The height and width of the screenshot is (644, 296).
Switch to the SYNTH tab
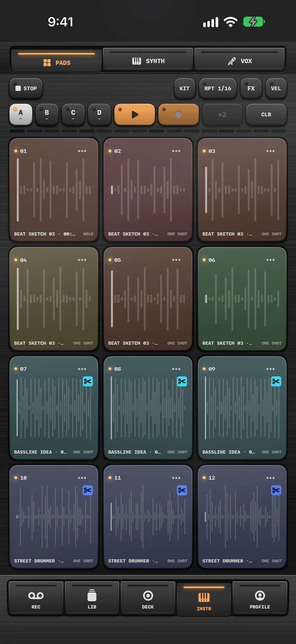tap(148, 60)
